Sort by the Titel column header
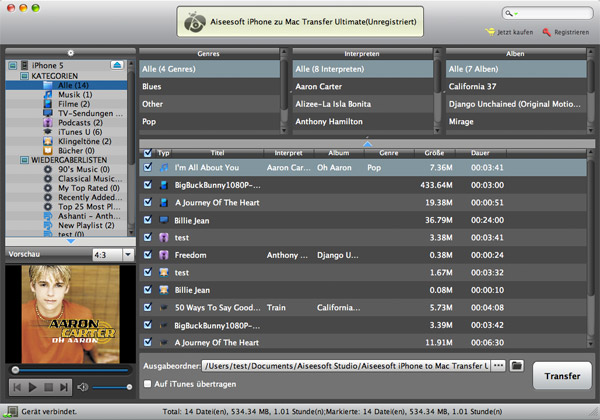This screenshot has height=420, width=600. [x=217, y=153]
